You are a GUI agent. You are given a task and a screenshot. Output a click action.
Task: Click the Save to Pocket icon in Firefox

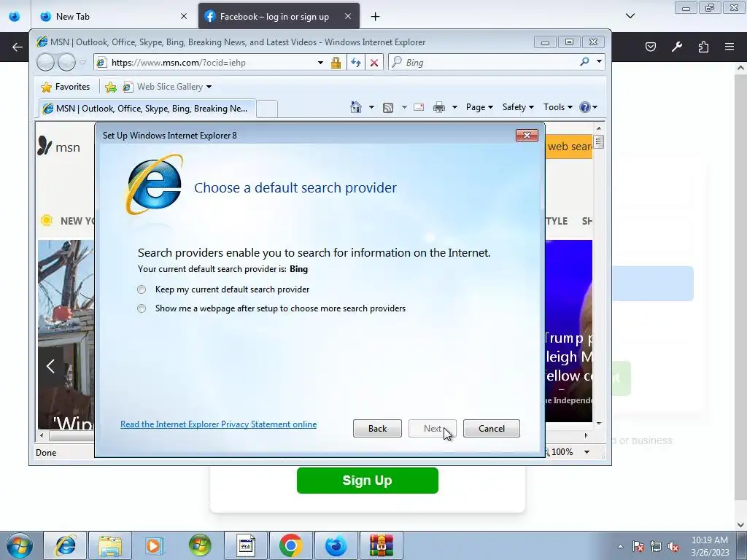(x=651, y=47)
